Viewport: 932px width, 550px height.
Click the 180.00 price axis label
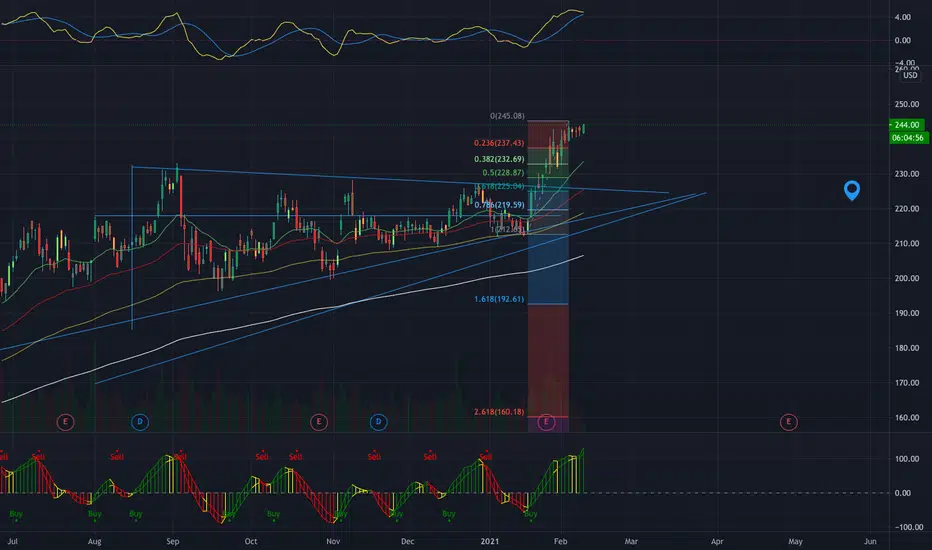(906, 348)
